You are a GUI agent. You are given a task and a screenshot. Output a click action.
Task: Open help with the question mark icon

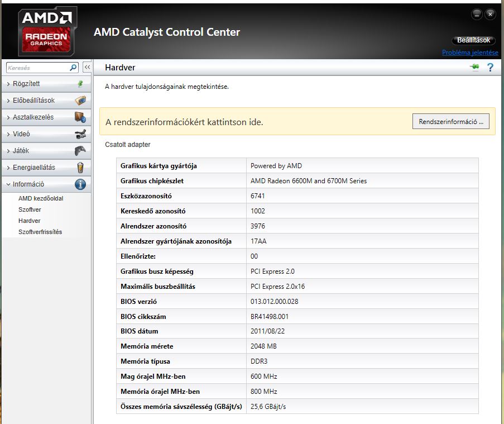click(490, 67)
